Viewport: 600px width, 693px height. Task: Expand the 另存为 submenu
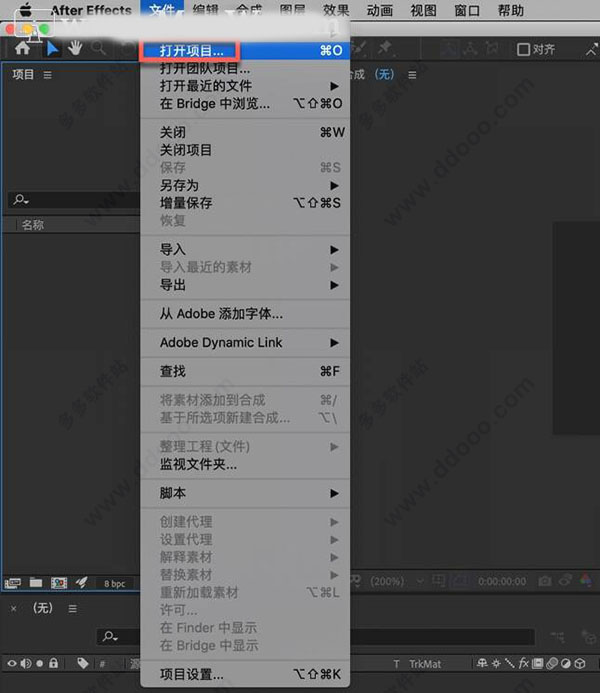click(245, 185)
